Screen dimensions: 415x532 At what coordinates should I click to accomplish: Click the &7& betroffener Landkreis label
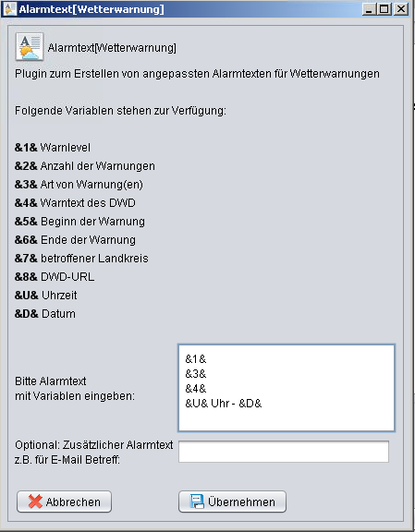pos(81,259)
